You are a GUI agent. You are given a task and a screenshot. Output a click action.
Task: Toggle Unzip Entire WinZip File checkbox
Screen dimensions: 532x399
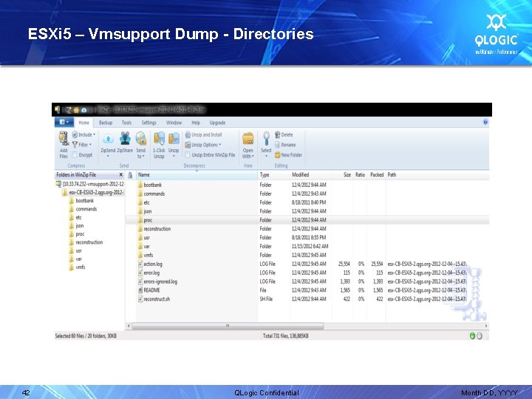187,154
